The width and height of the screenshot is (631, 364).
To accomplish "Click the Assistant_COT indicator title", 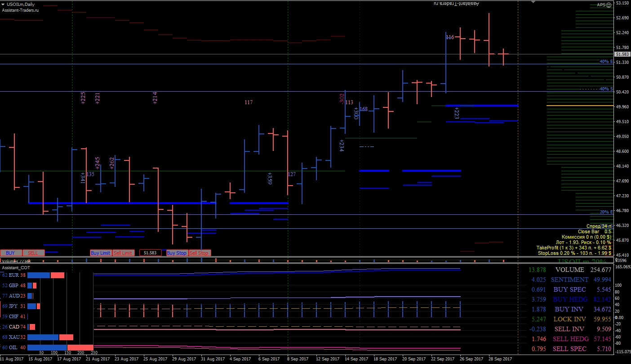I will (x=16, y=267).
